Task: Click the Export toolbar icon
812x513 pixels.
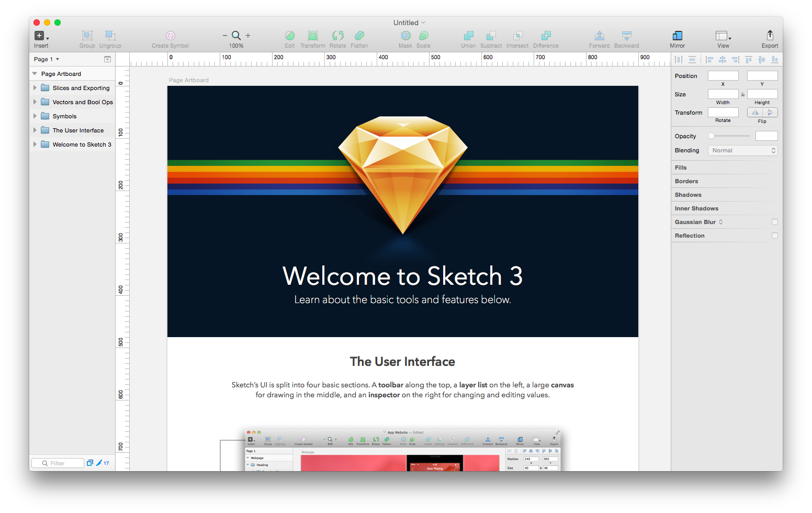Action: tap(770, 35)
